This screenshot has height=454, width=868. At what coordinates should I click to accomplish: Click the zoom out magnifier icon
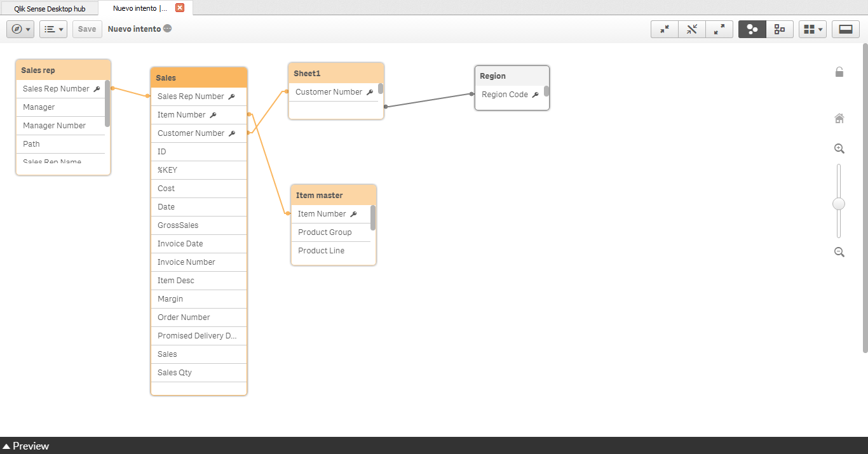(x=839, y=252)
